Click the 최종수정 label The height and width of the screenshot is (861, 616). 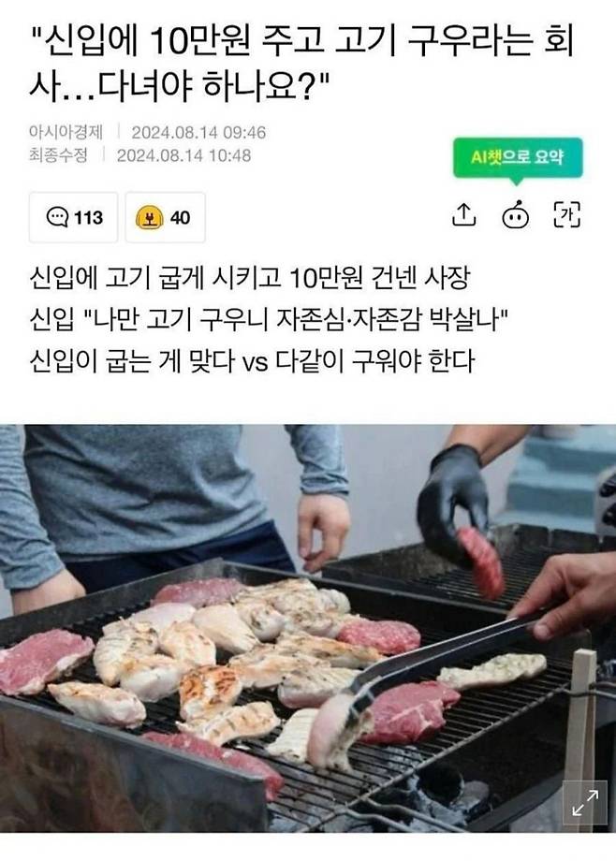[x=58, y=155]
